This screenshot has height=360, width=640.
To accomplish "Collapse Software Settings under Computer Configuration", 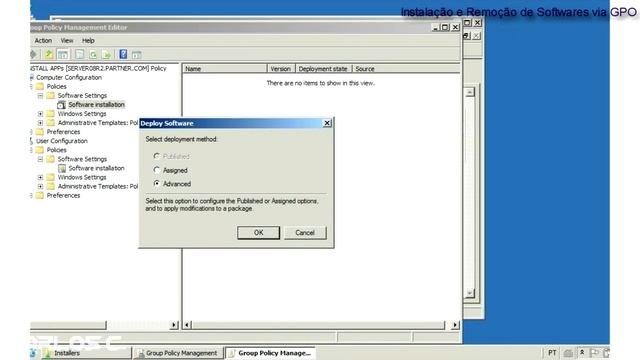I will point(40,96).
